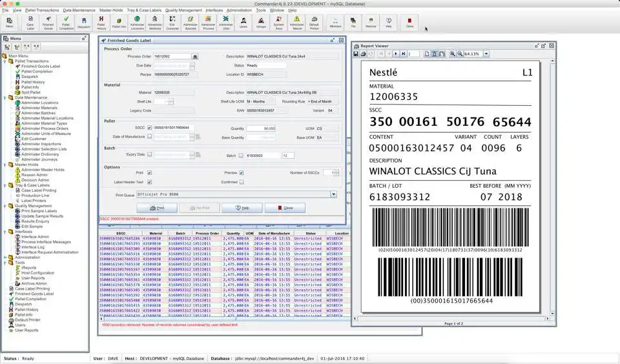Collapse the Data Maintenance tree node
This screenshot has height=364, width=620.
click(5, 97)
